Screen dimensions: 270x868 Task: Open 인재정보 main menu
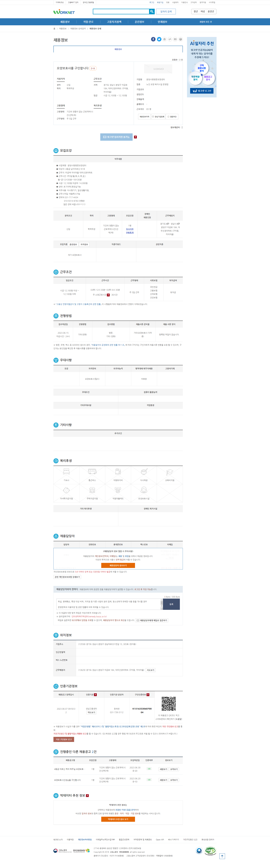(162, 22)
